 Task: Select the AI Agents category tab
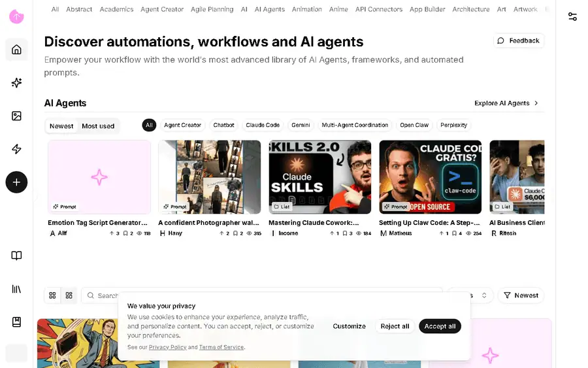tap(270, 9)
